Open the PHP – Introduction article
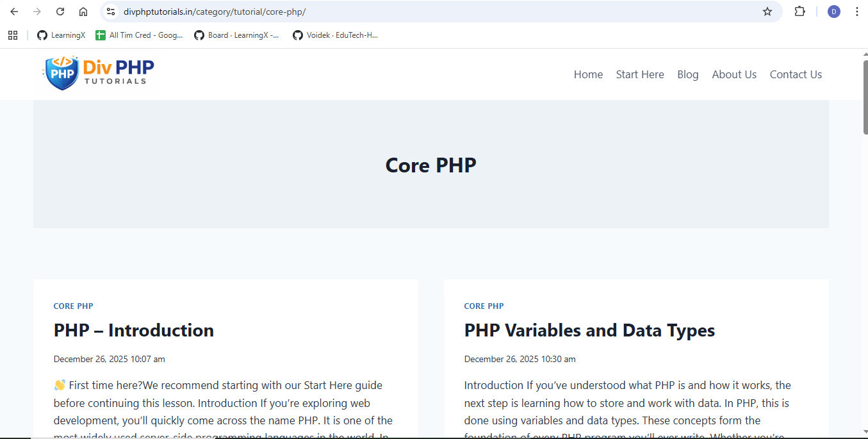 [133, 330]
